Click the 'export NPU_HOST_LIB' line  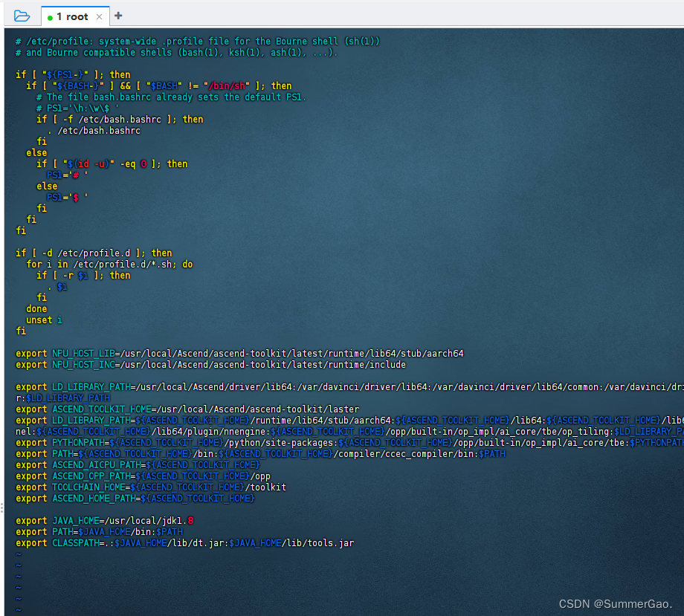(239, 354)
